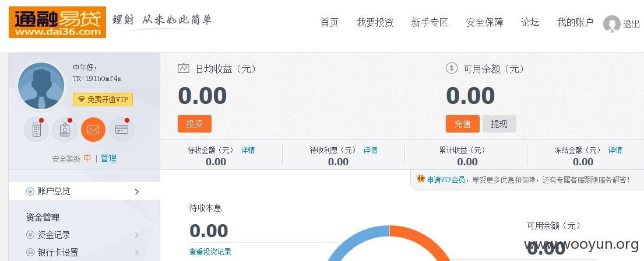
Task: Open the 我要投资 menu item
Action: [375, 23]
